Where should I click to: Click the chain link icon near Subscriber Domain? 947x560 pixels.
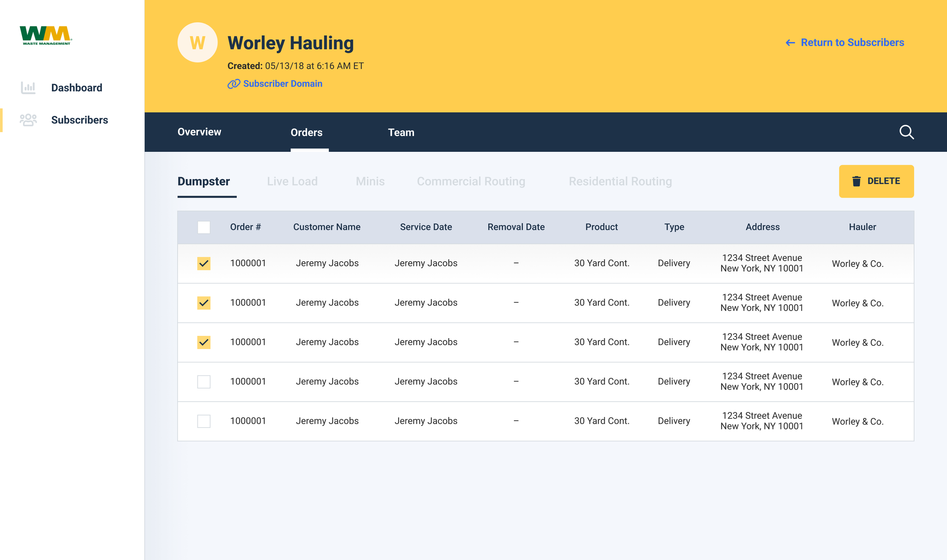pos(234,84)
